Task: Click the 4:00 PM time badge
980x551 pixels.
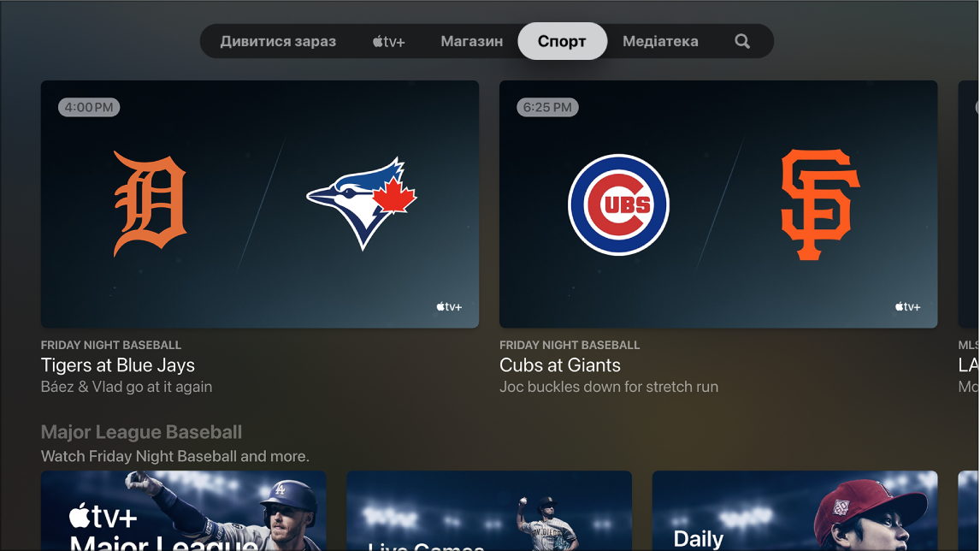Action: coord(89,107)
